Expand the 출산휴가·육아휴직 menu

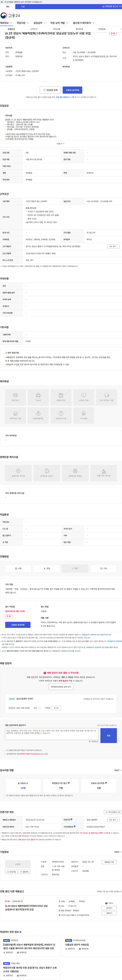pos(84,23)
